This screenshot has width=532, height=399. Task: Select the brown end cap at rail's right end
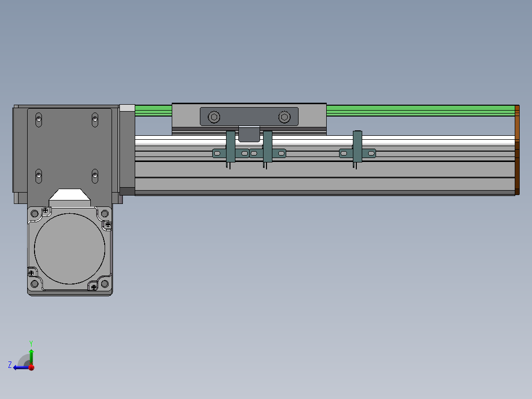point(517,150)
